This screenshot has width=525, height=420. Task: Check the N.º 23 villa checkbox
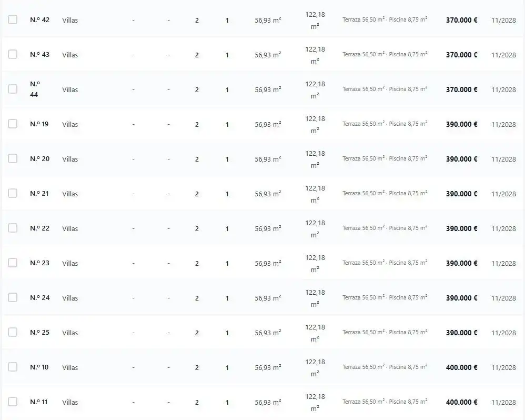(x=13, y=263)
